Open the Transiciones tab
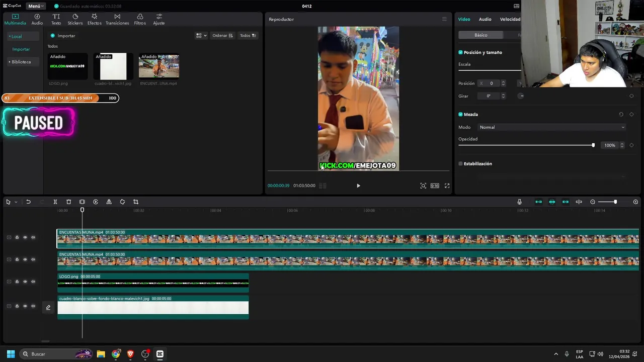Image resolution: width=644 pixels, height=362 pixels. (117, 19)
